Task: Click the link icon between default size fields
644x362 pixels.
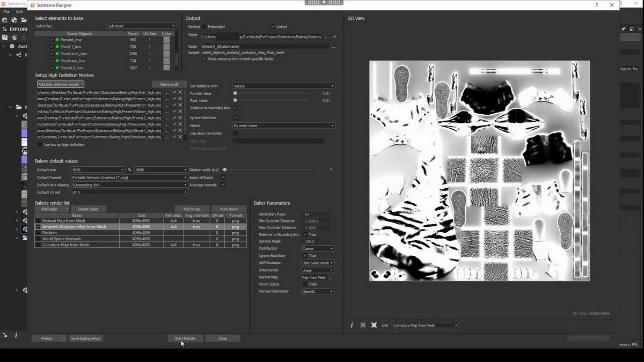Action: (129, 170)
